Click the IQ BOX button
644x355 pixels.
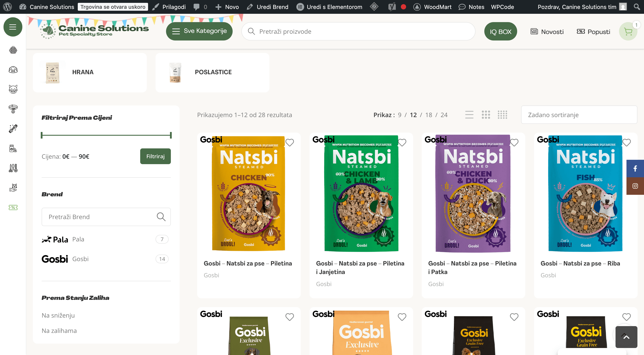pos(500,32)
